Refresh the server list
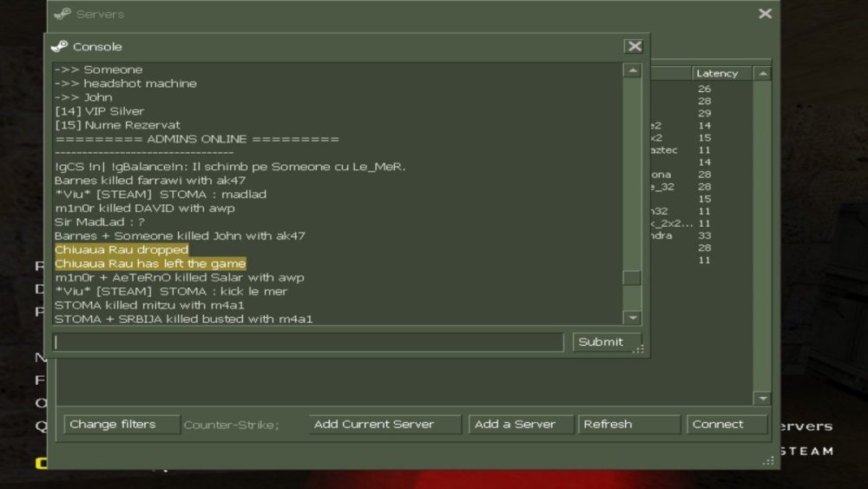The height and width of the screenshot is (489, 868). 628,424
